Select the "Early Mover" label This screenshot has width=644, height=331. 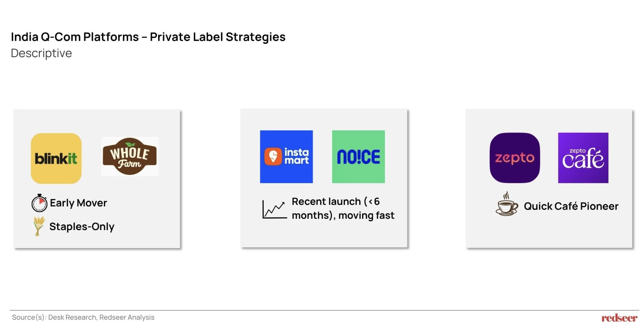point(78,203)
